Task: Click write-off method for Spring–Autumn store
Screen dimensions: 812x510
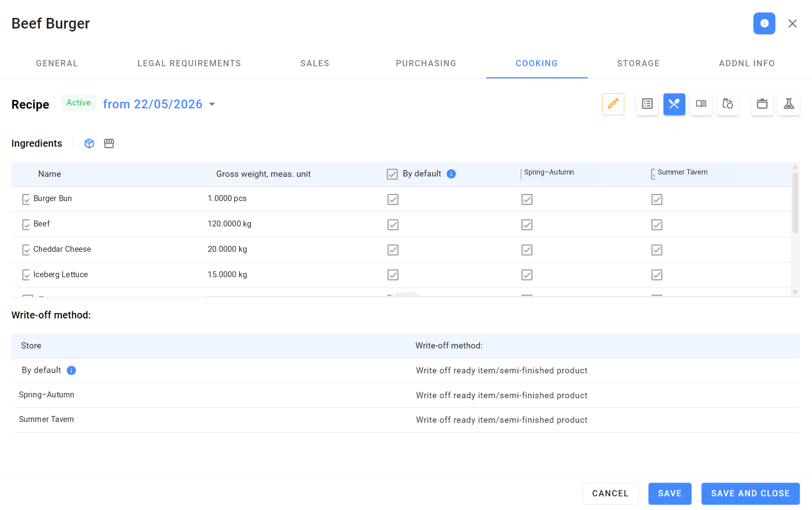Action: coord(502,395)
